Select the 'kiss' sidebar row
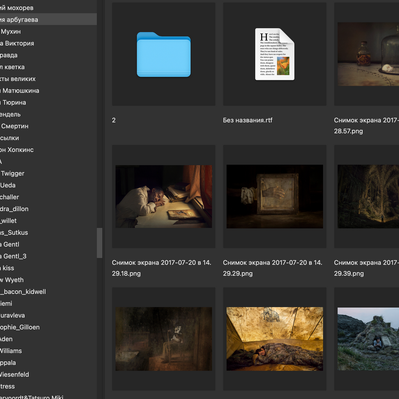 coord(48,268)
